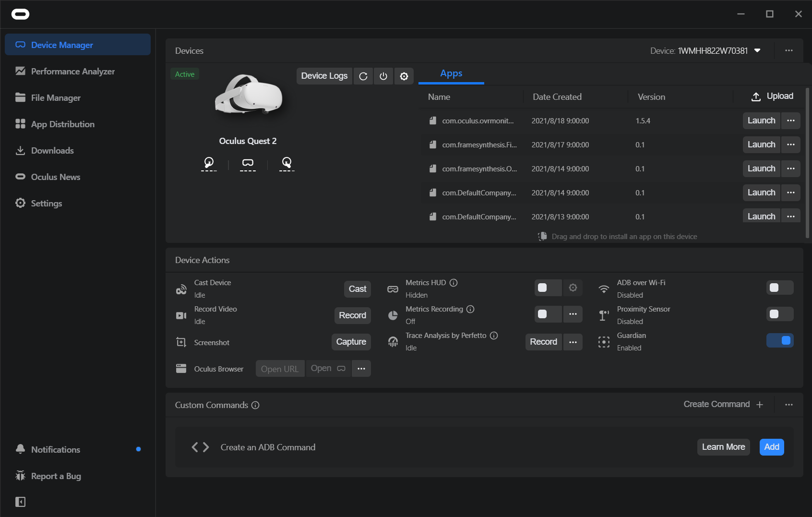Collapse the sidebar with bottom-left panel icon
Viewport: 812px width, 517px height.
point(20,502)
